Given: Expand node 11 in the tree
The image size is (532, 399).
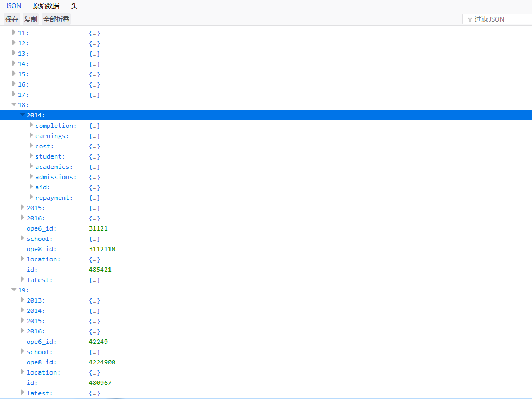Looking at the screenshot, I should 14,32.
